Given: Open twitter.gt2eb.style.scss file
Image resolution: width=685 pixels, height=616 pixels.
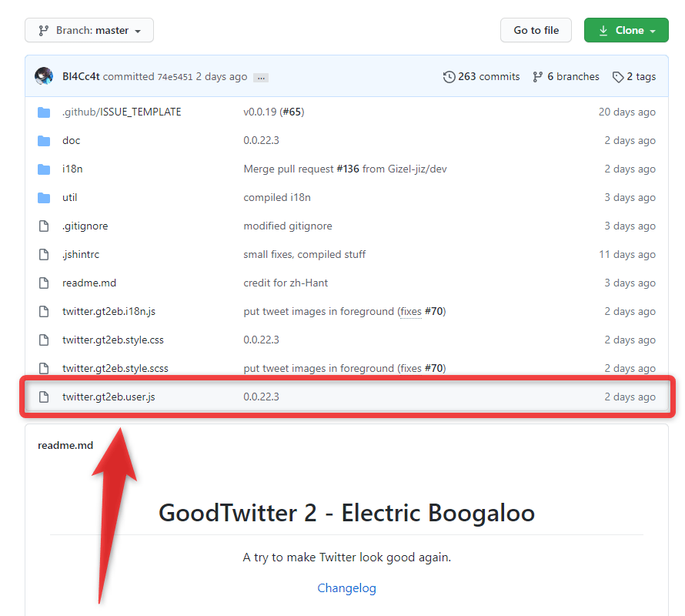Looking at the screenshot, I should click(115, 368).
